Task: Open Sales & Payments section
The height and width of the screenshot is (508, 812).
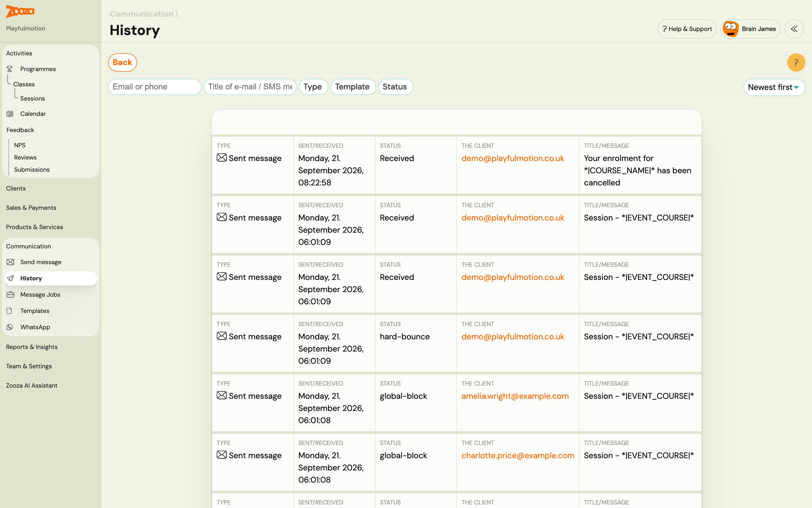Action: 31,208
